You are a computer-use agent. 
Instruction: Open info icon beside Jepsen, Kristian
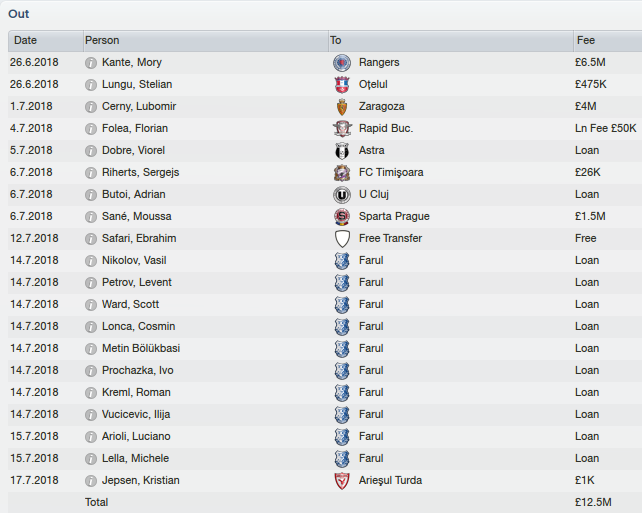(90, 481)
